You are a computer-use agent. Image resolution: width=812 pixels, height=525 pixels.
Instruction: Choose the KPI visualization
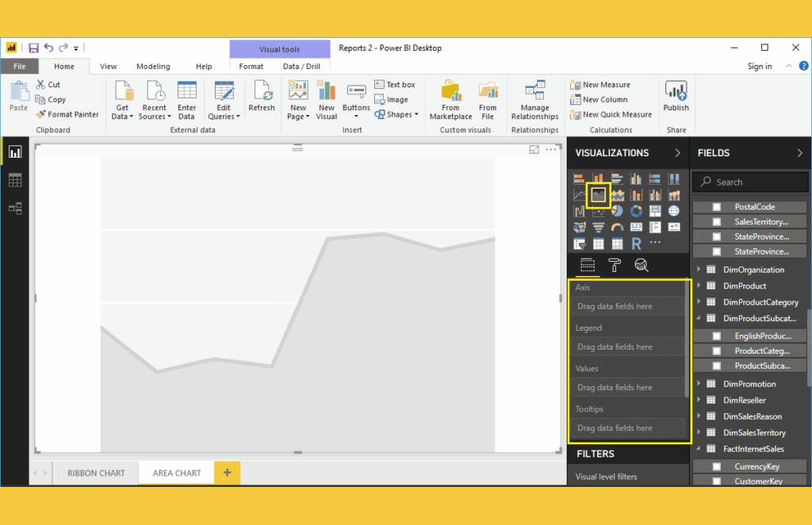click(x=674, y=228)
